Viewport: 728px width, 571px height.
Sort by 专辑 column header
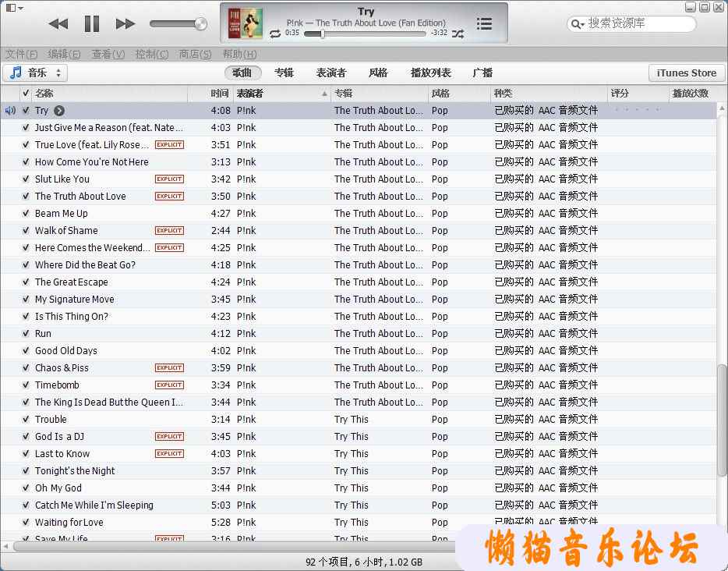(380, 94)
